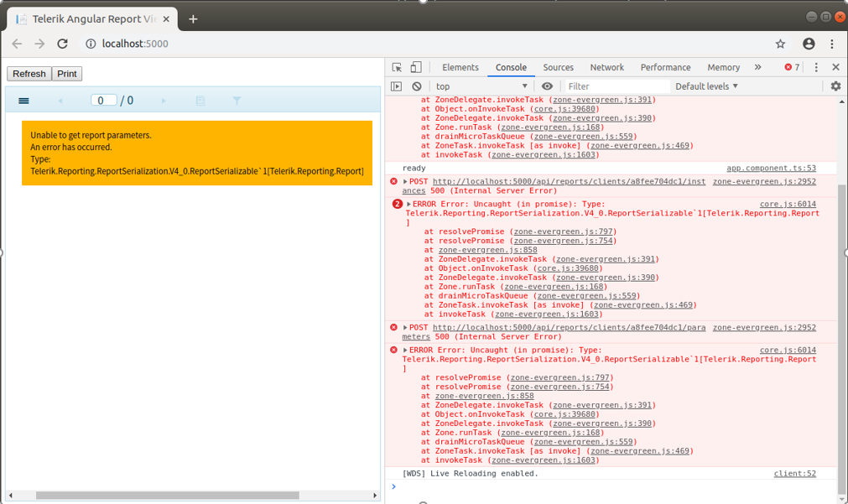Minimize the browser window
This screenshot has height=504, width=848.
[811, 17]
